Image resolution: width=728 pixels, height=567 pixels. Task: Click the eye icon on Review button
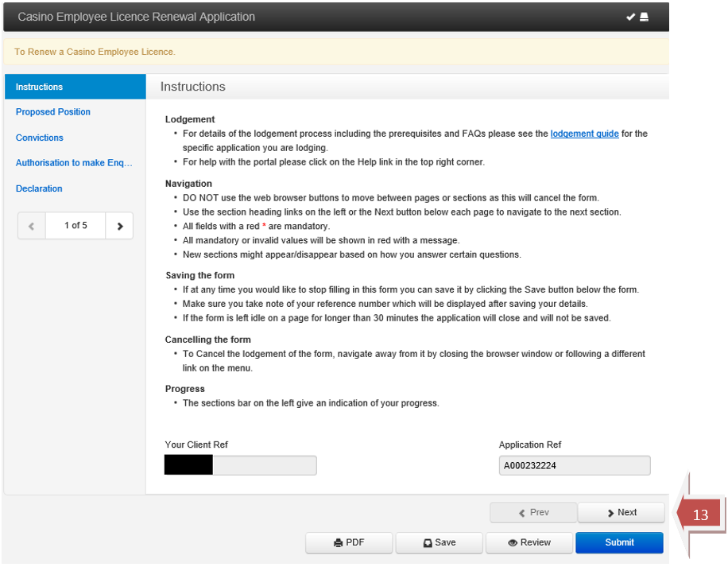513,543
